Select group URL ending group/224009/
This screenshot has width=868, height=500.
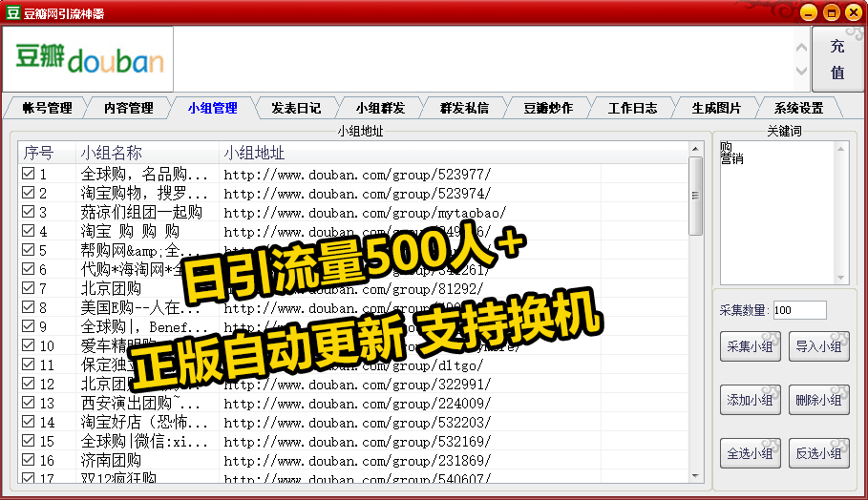[x=357, y=404]
